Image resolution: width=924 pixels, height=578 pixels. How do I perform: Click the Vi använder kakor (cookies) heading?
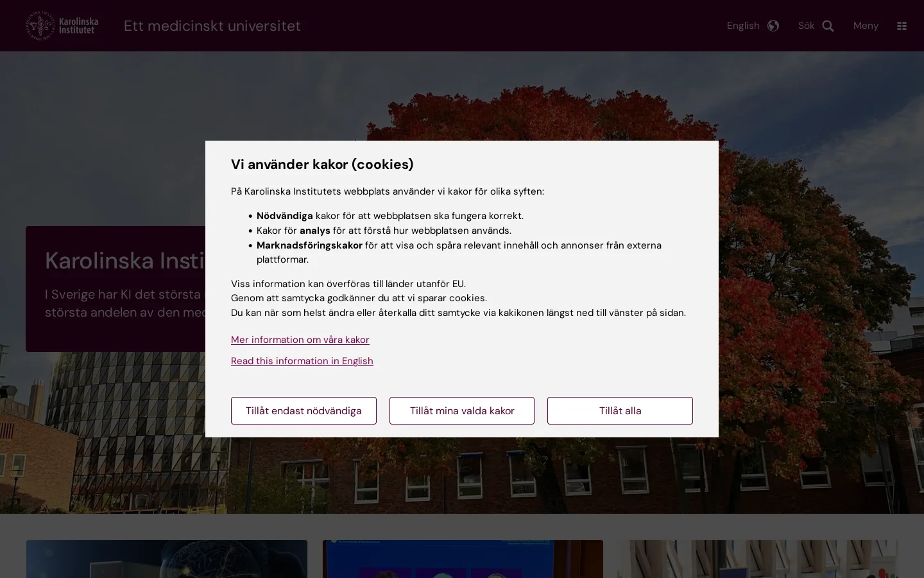(322, 164)
